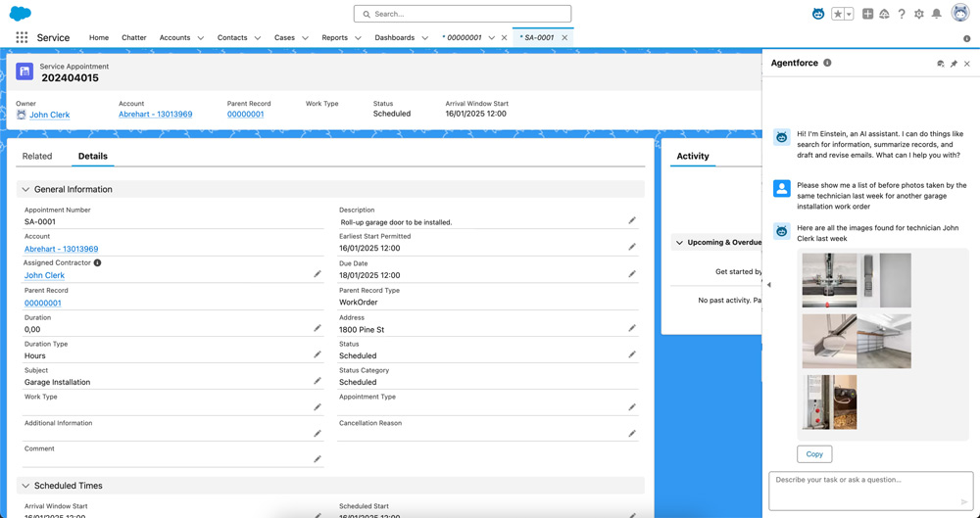This screenshot has height=518, width=980.
Task: Select the Activity tab
Action: point(693,157)
